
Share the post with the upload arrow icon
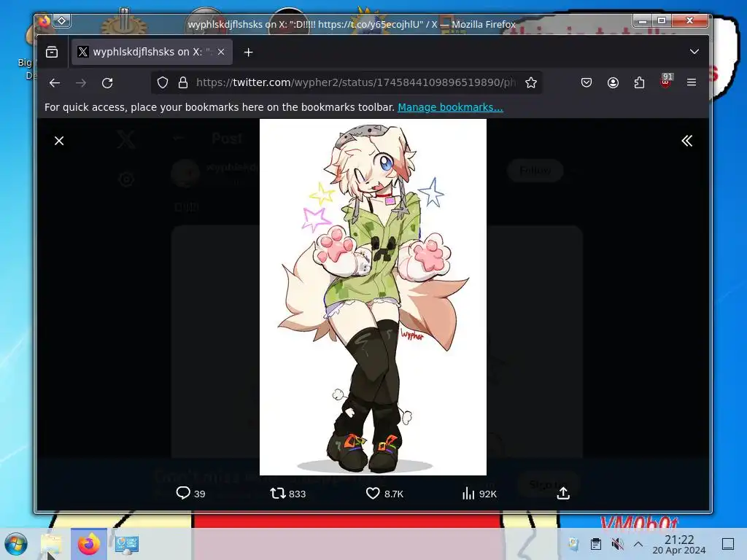click(563, 493)
